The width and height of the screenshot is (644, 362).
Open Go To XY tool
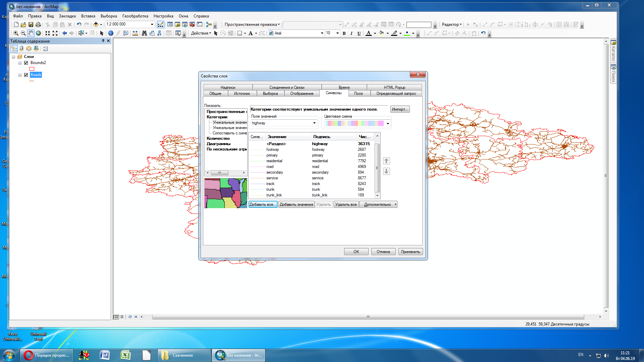[x=159, y=33]
